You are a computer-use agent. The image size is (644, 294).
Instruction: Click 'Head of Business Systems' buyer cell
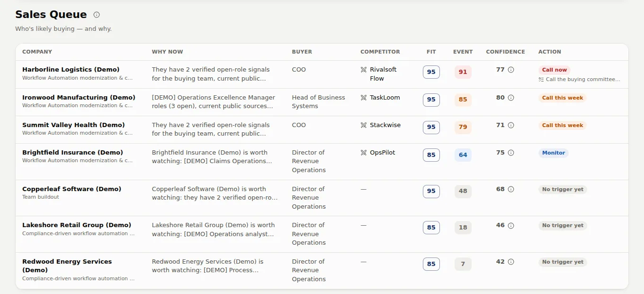click(319, 102)
